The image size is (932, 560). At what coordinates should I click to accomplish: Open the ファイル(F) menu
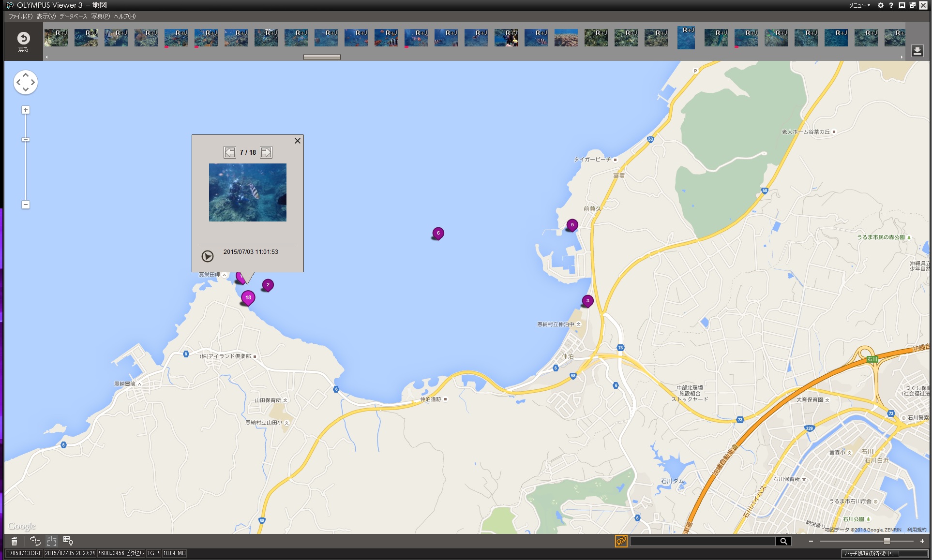coord(20,16)
